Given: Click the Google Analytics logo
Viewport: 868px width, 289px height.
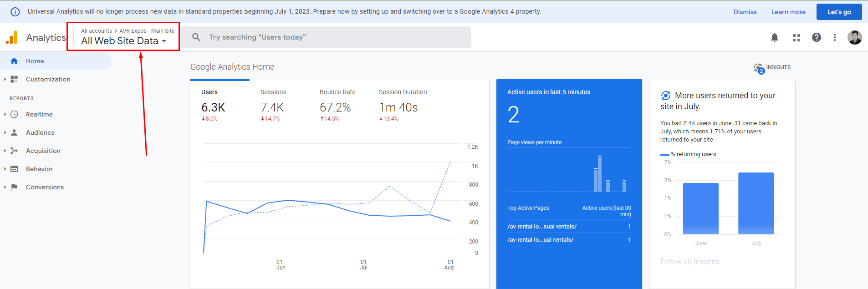Looking at the screenshot, I should (x=12, y=37).
